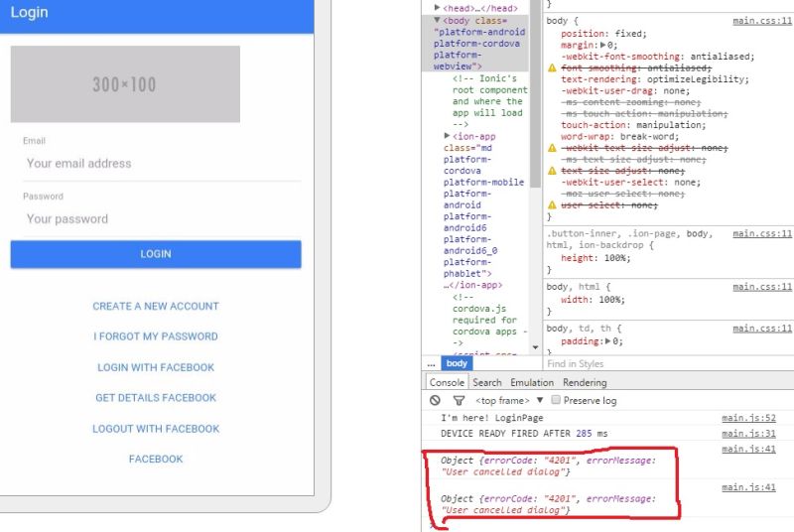Select the body breadcrumb item

(x=457, y=363)
